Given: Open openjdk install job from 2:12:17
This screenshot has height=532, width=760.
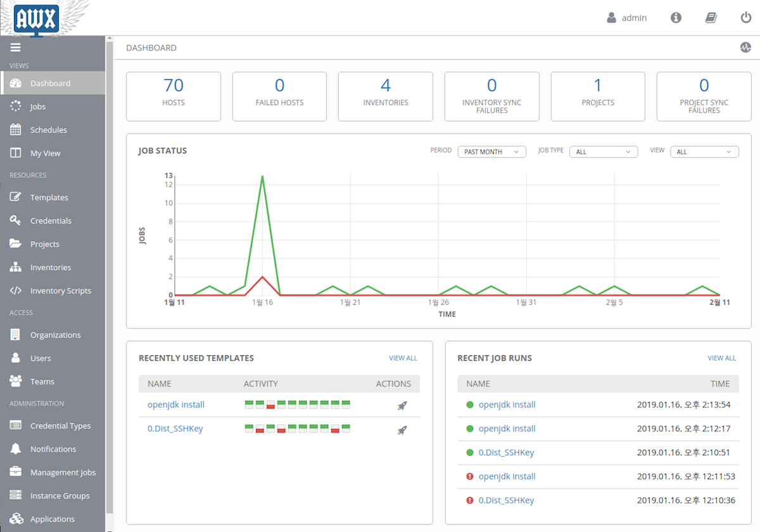Looking at the screenshot, I should coord(507,429).
